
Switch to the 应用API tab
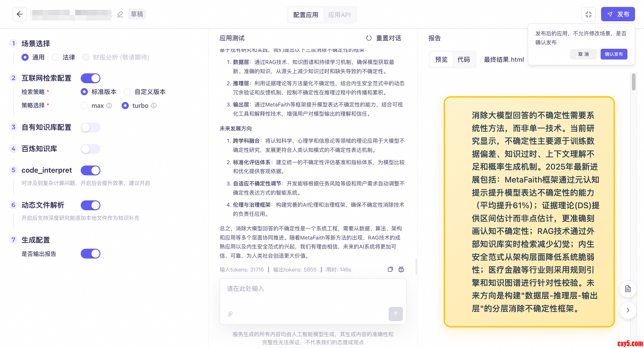[339, 15]
